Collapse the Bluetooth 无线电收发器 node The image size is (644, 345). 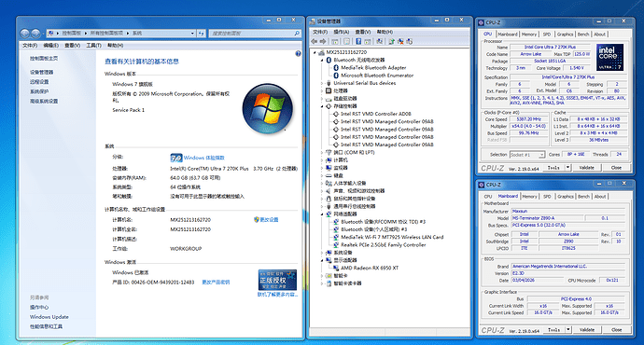322,60
